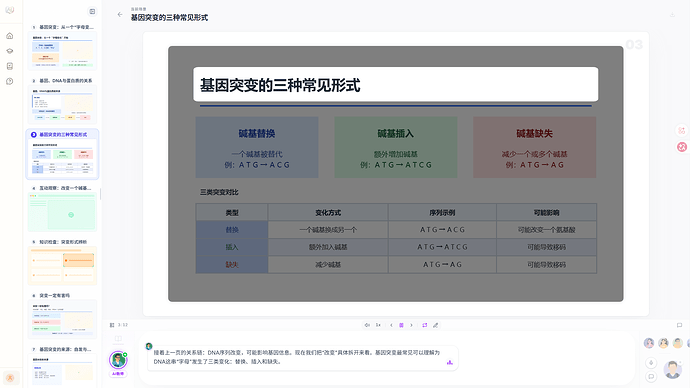Viewport: 690px width, 388px height.
Task: Open slide 4 thumbnail 互动观察
Action: [62, 212]
